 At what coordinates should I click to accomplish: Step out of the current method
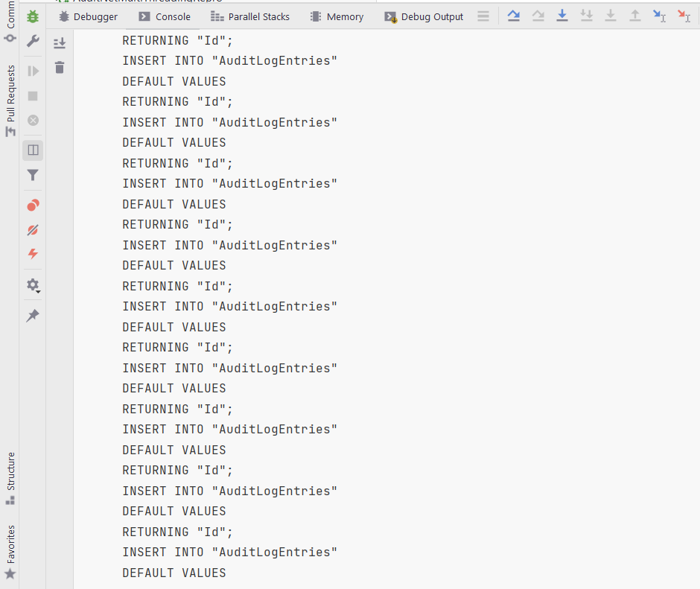click(634, 16)
